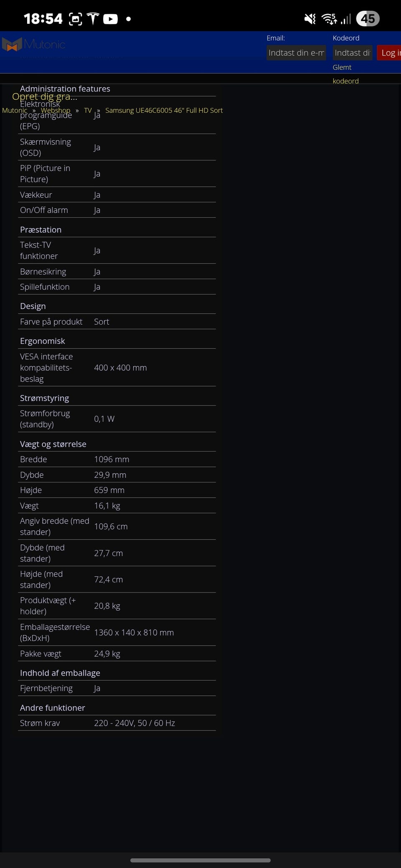This screenshot has height=868, width=401.
Task: Open the Mutonic logo home link
Action: coord(33,44)
